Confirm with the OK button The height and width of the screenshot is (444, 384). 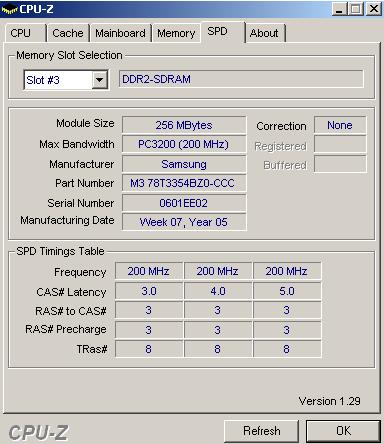tap(343, 431)
